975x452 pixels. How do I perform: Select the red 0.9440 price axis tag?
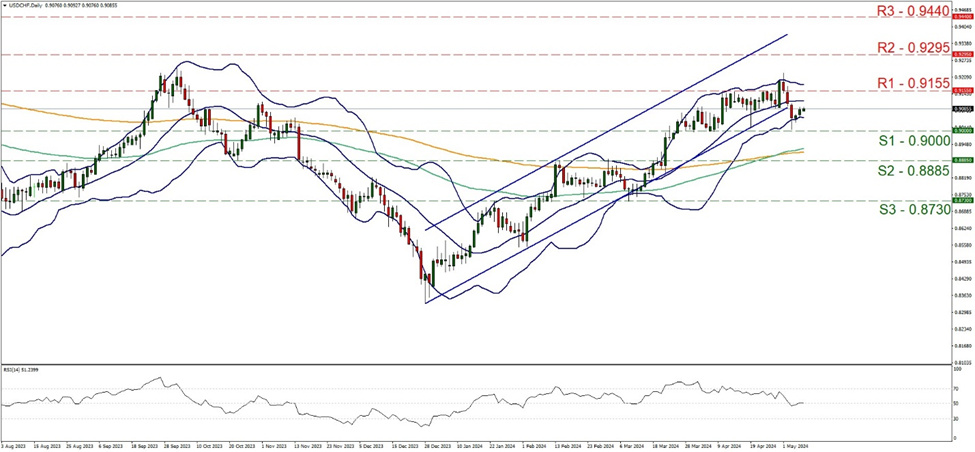(x=962, y=17)
